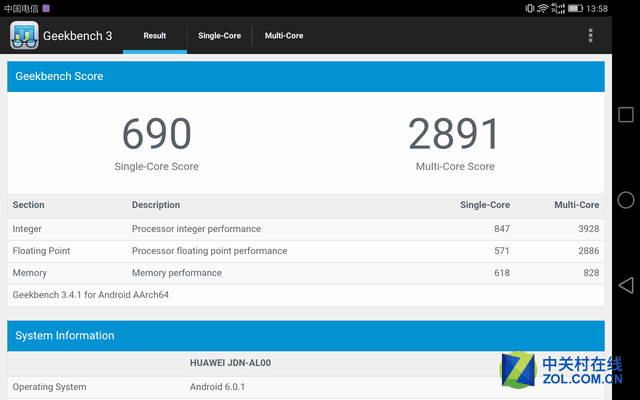Select the Memory row label
This screenshot has width=640, height=400.
[29, 273]
